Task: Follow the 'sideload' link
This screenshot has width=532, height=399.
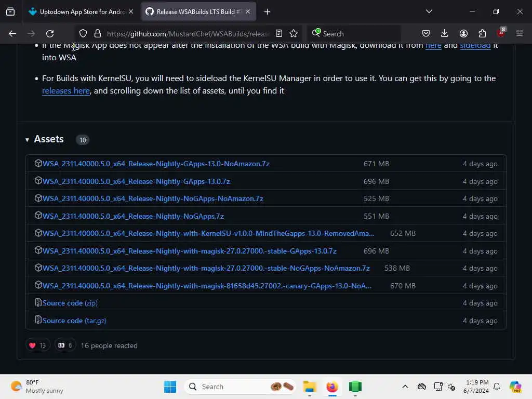Action: [475, 46]
